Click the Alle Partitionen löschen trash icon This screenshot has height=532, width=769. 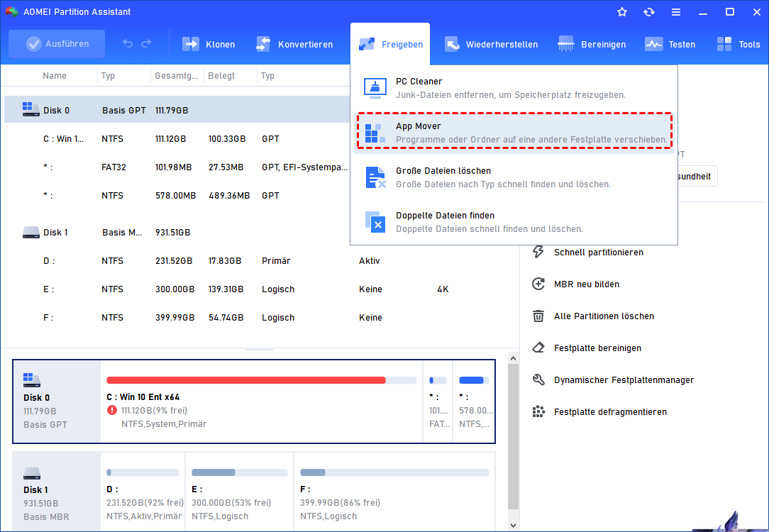pos(538,316)
